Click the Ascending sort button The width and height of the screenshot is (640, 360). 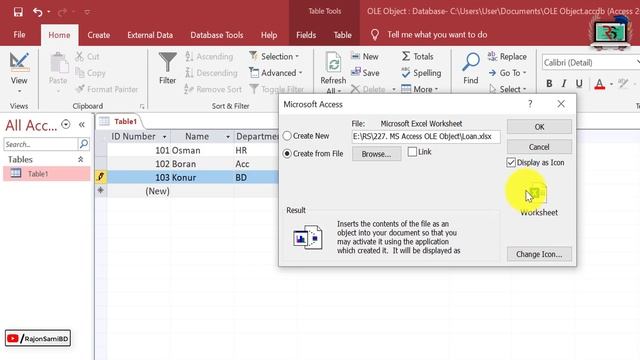coord(209,56)
